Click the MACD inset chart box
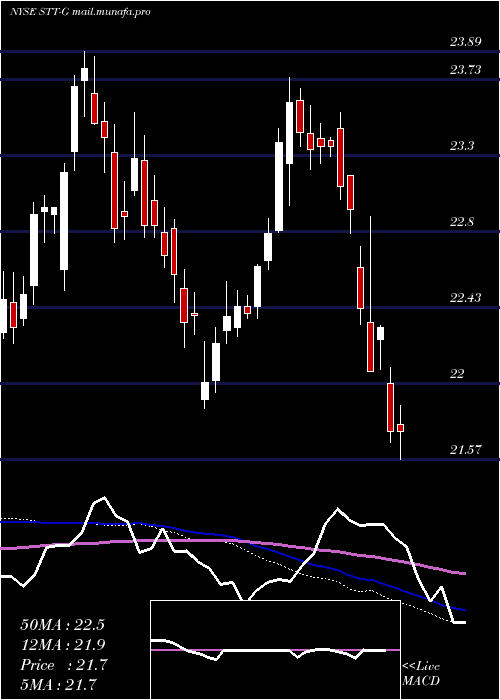Image resolution: width=500 pixels, height=700 pixels. point(275,650)
